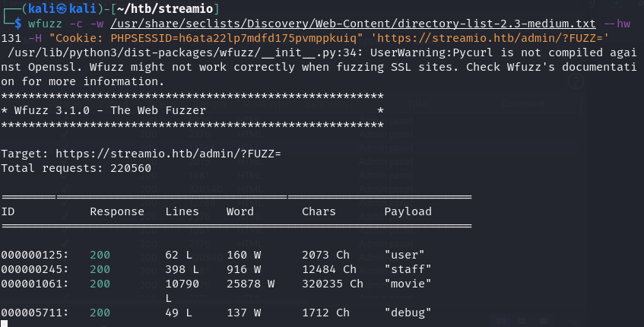The height and width of the screenshot is (327, 644).
Task: Click the Payload column header
Action: (408, 211)
